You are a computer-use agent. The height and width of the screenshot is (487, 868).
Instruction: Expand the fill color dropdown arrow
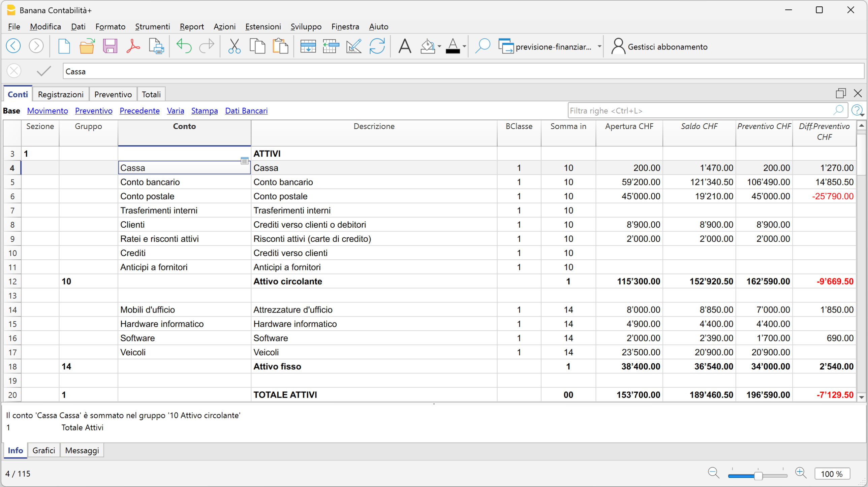(439, 46)
